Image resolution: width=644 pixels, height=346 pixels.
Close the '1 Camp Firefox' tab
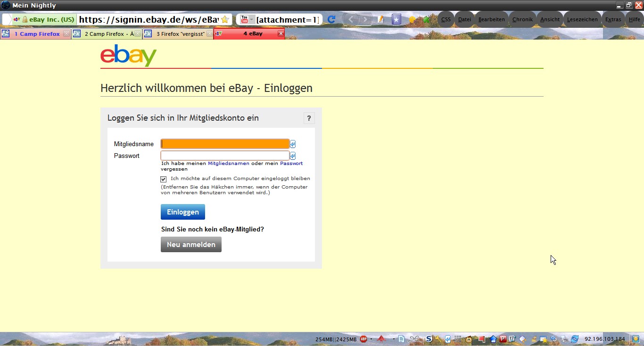[x=66, y=34]
